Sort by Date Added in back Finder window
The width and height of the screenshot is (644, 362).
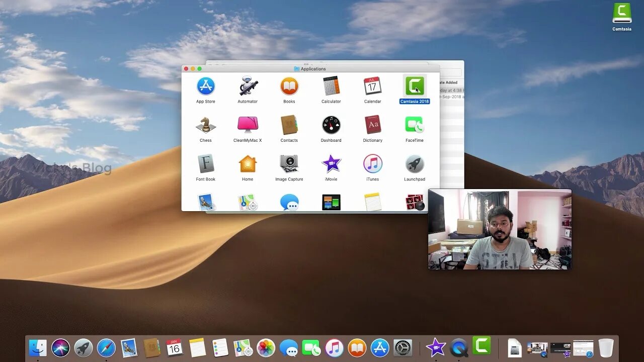[449, 82]
